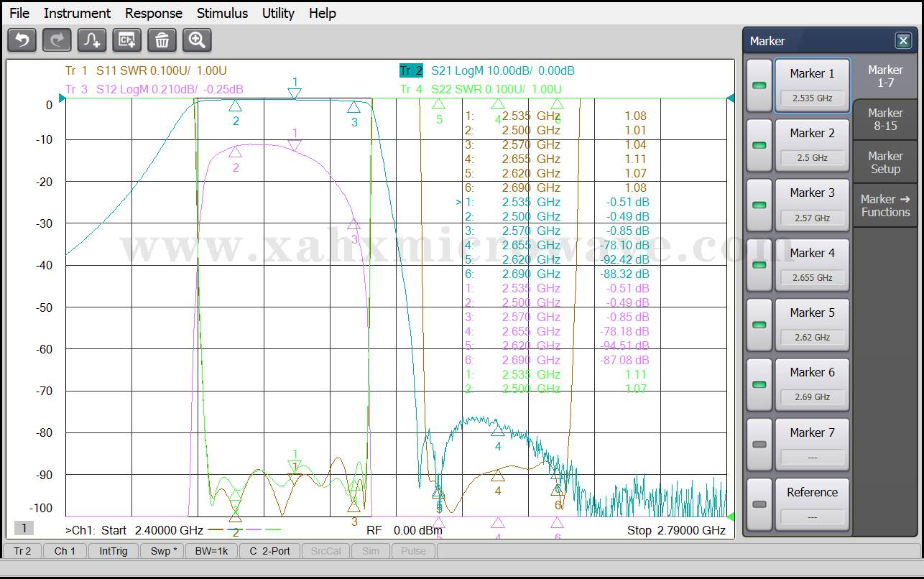This screenshot has height=579, width=924.
Task: Enable Marker 7 with its toggle
Action: pyautogui.click(x=759, y=445)
